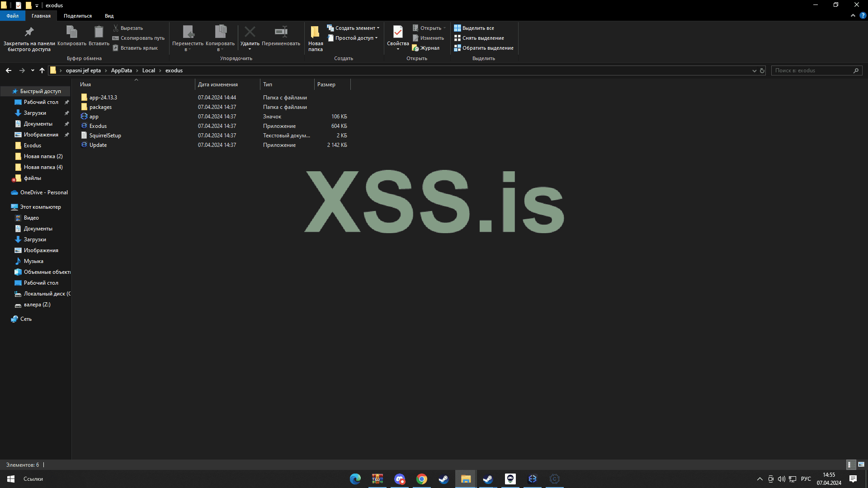Click the Copy icon in the ribbon
The width and height of the screenshot is (868, 488).
[x=71, y=32]
